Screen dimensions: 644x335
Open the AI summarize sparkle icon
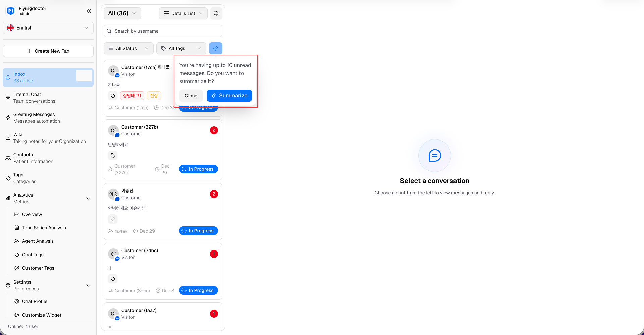216,48
